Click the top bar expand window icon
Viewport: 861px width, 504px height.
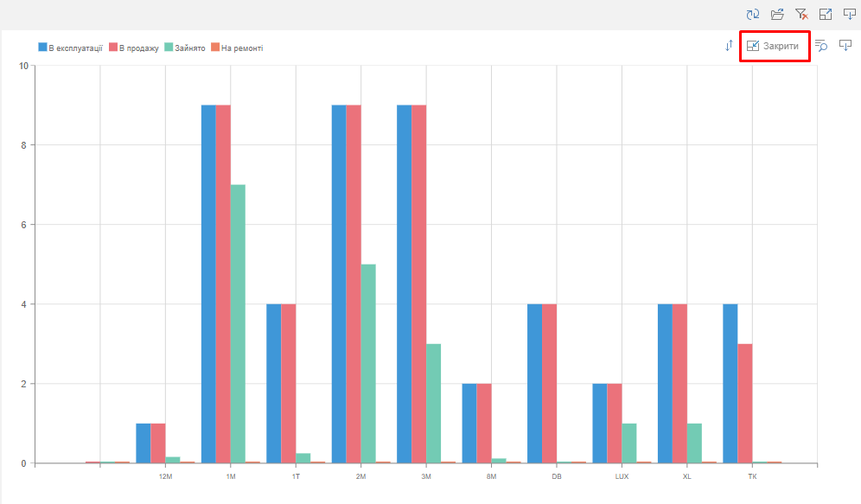(x=826, y=14)
